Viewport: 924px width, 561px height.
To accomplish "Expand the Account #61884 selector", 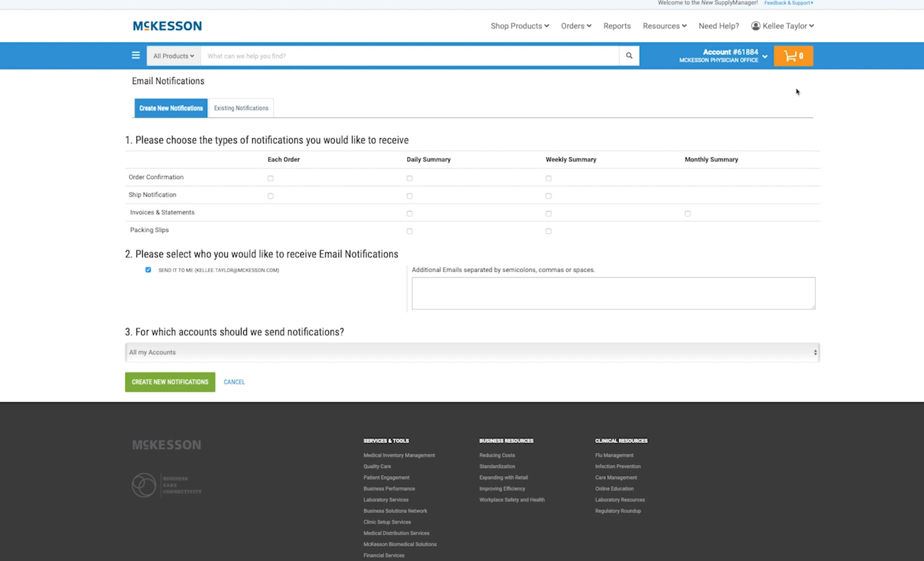I will tap(723, 56).
